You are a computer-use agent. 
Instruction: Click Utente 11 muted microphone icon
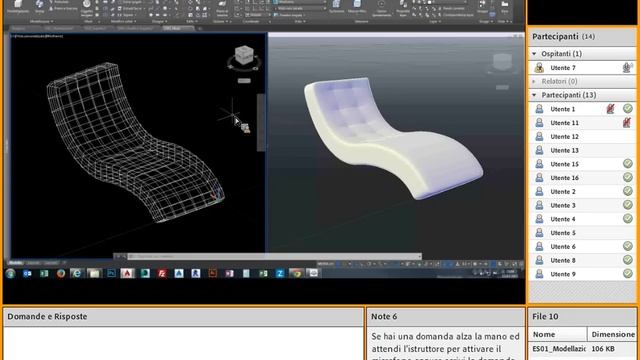(627, 122)
